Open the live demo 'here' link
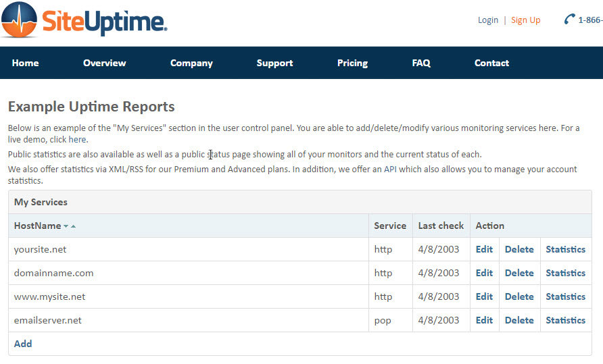The height and width of the screenshot is (364, 603). coord(77,140)
